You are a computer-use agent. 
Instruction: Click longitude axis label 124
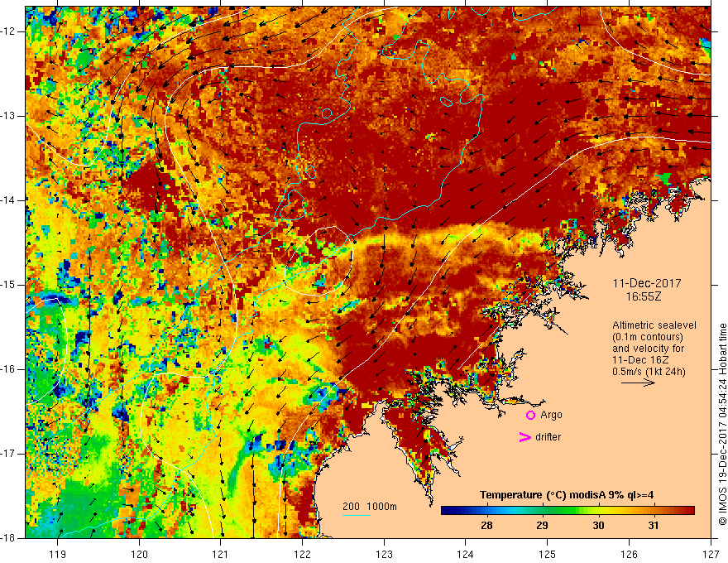tap(466, 554)
